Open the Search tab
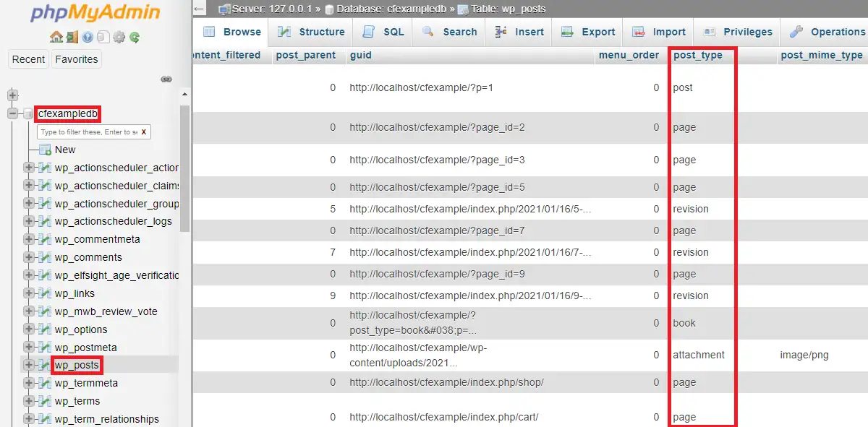This screenshot has height=427, width=868. (x=448, y=32)
